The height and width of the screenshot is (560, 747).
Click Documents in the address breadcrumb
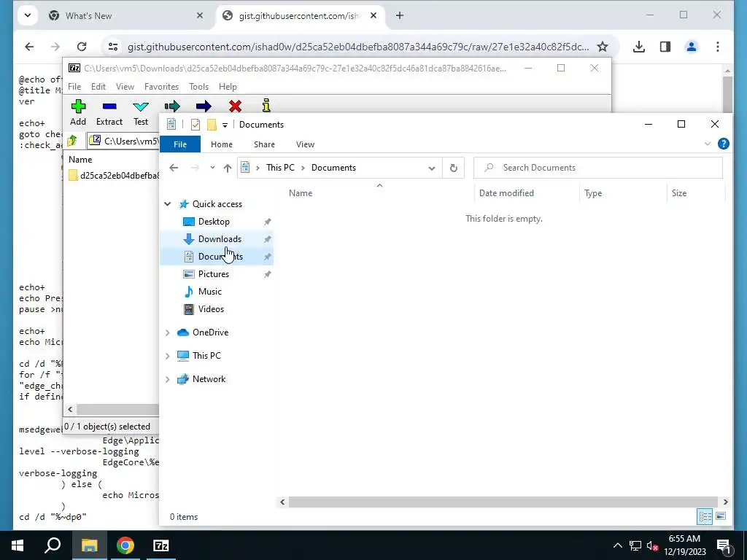tap(333, 168)
